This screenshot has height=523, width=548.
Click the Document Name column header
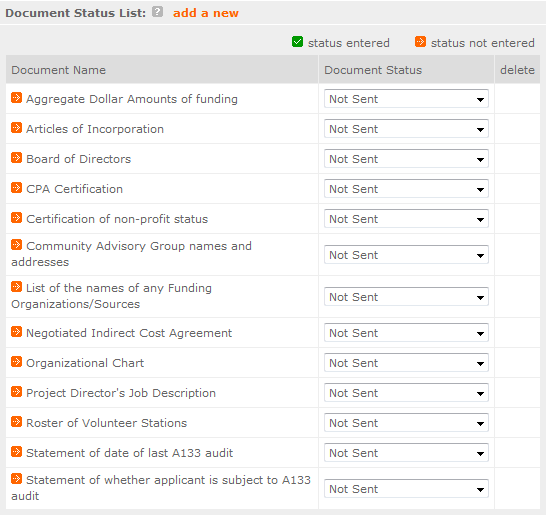(58, 70)
